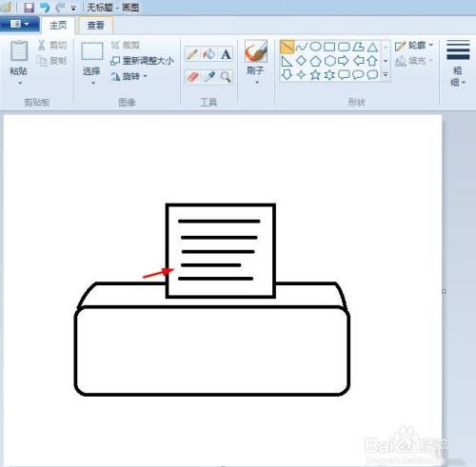Click 剪切 in the clipboard group
The image size is (476, 467).
pos(52,46)
